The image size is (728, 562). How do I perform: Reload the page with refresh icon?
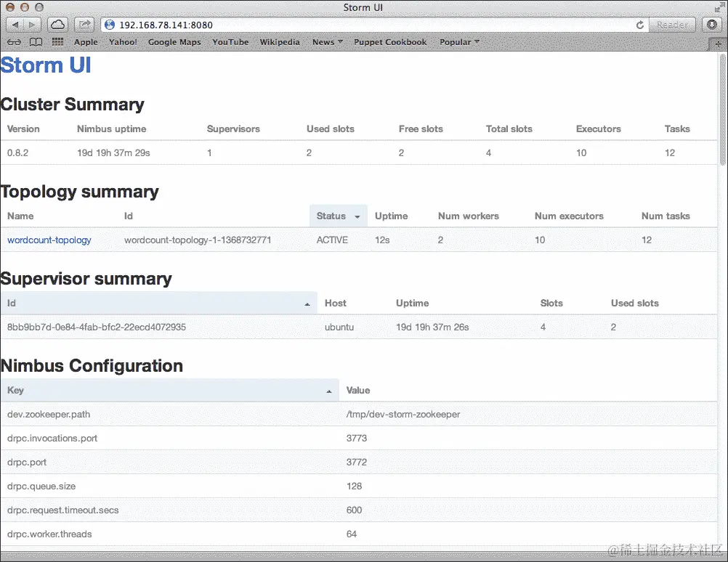point(640,25)
